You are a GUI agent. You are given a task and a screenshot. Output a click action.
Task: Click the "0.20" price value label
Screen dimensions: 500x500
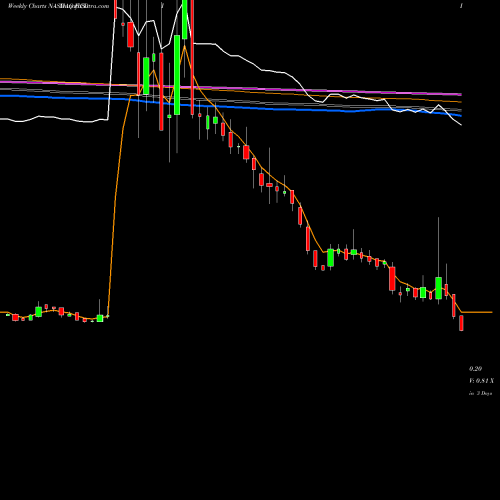pos(475,369)
